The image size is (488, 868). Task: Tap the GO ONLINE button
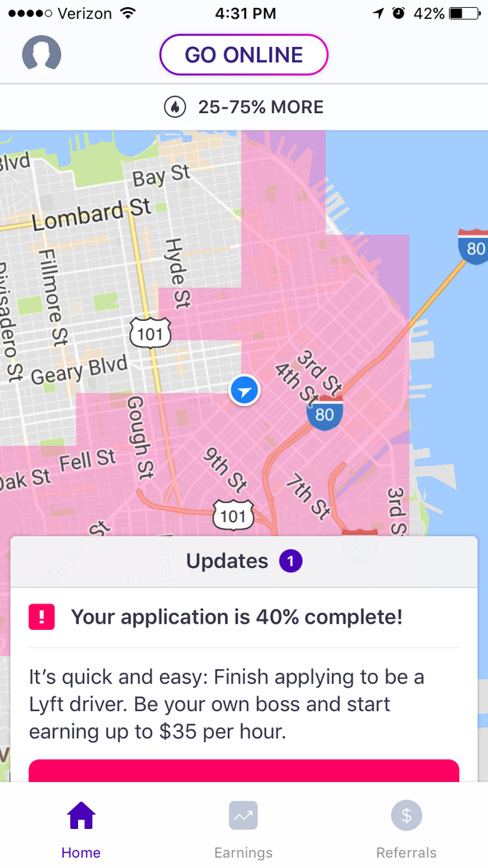[x=244, y=55]
